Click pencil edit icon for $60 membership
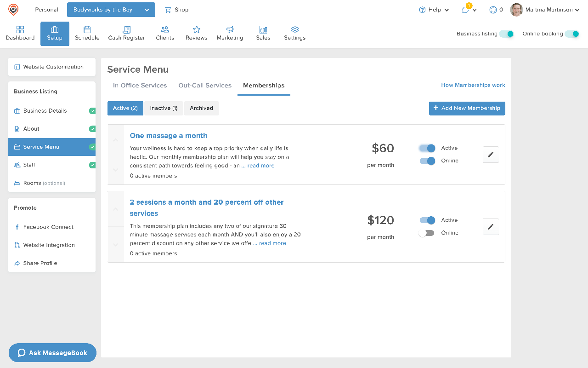 (491, 155)
